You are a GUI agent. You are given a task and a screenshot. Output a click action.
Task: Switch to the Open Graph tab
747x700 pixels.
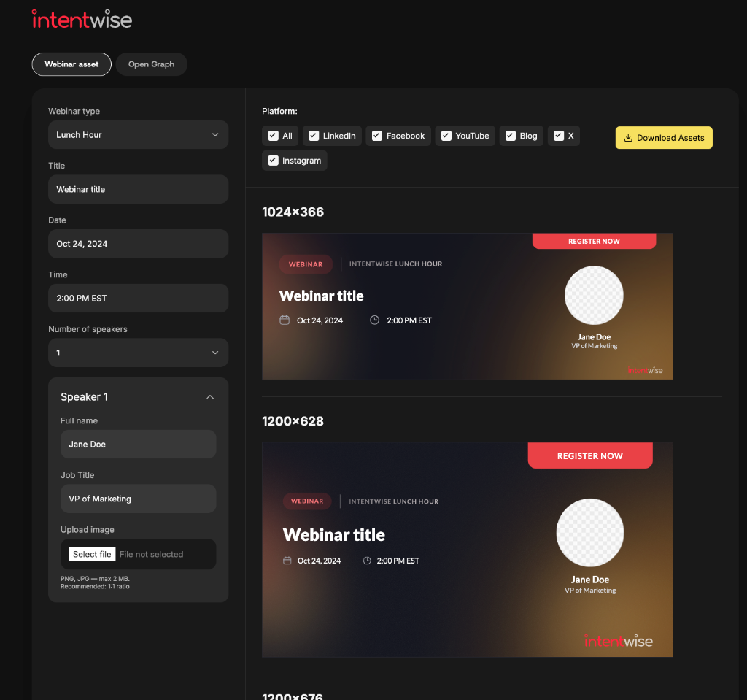pos(151,64)
